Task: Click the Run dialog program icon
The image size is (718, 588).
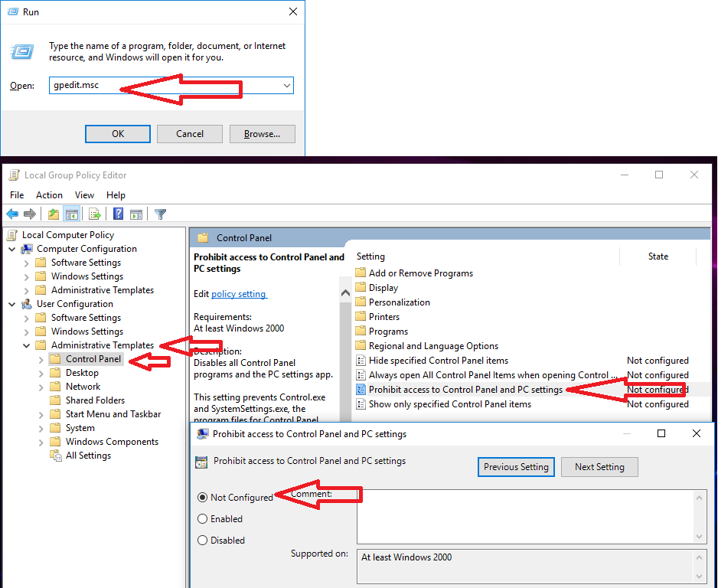Action: (x=22, y=52)
